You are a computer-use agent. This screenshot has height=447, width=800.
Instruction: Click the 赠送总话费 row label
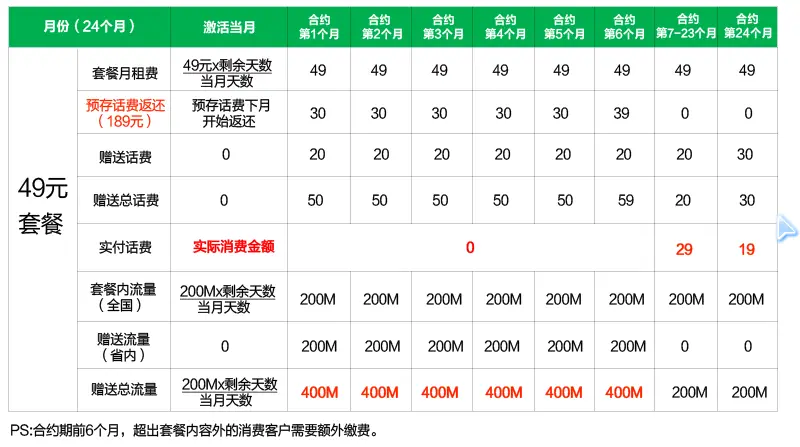coord(125,200)
